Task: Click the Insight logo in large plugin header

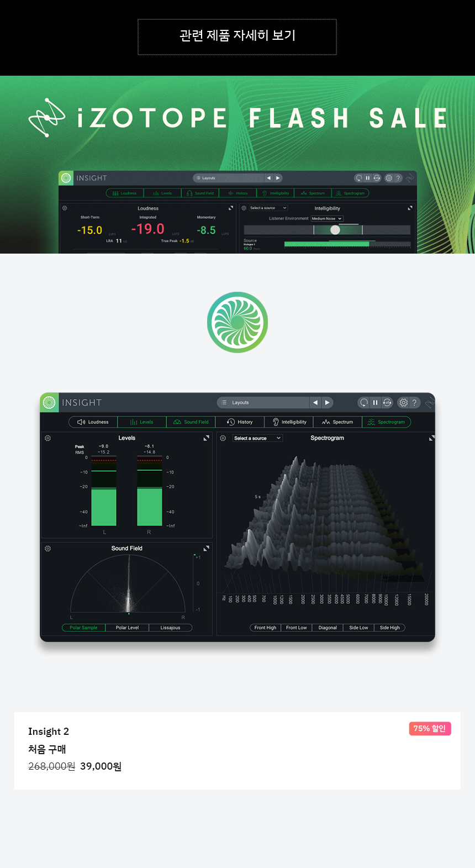Action: click(x=49, y=403)
